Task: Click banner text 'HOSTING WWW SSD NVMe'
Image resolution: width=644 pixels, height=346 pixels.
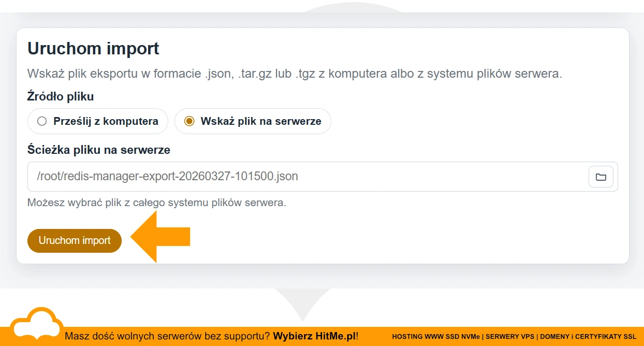Action: 436,337
